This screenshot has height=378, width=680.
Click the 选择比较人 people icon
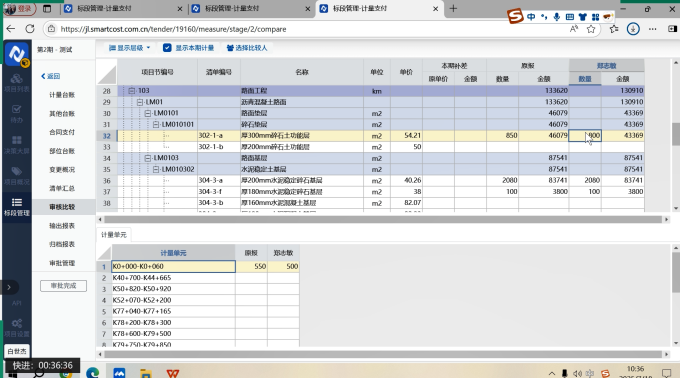(x=230, y=48)
